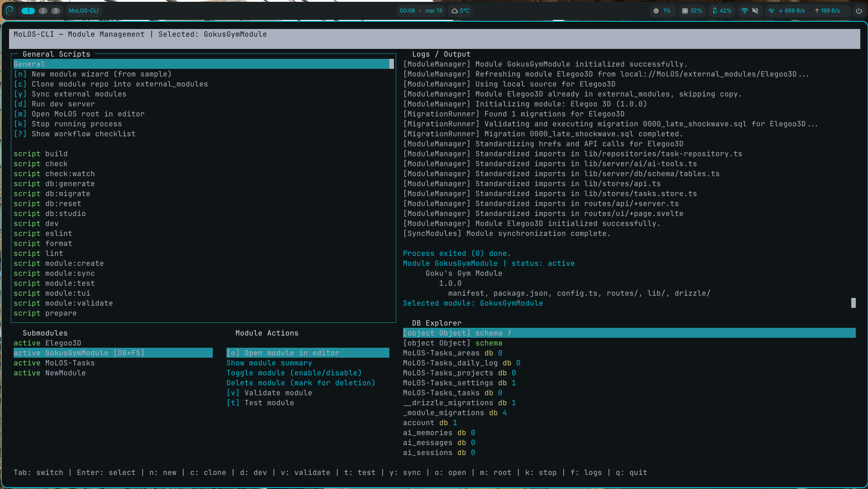Image resolution: width=868 pixels, height=489 pixels.
Task: Click the CPU usage icon in the status bar
Action: click(x=656, y=11)
